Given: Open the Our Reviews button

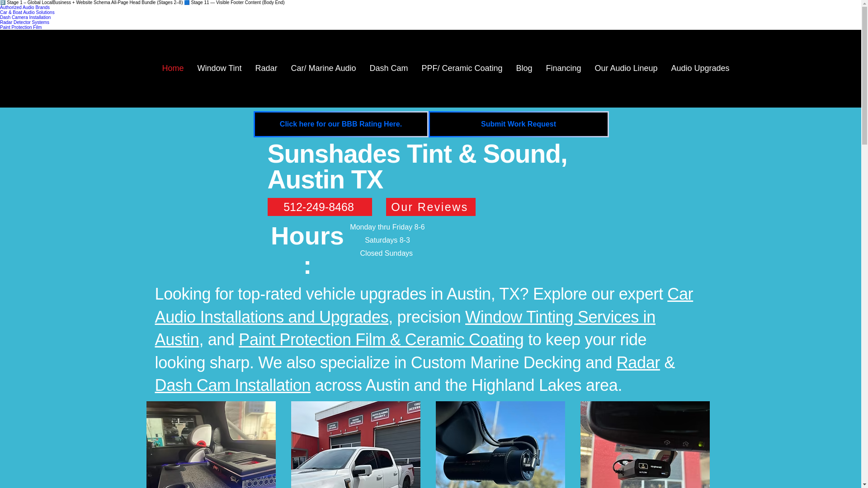Looking at the screenshot, I should 430,207.
